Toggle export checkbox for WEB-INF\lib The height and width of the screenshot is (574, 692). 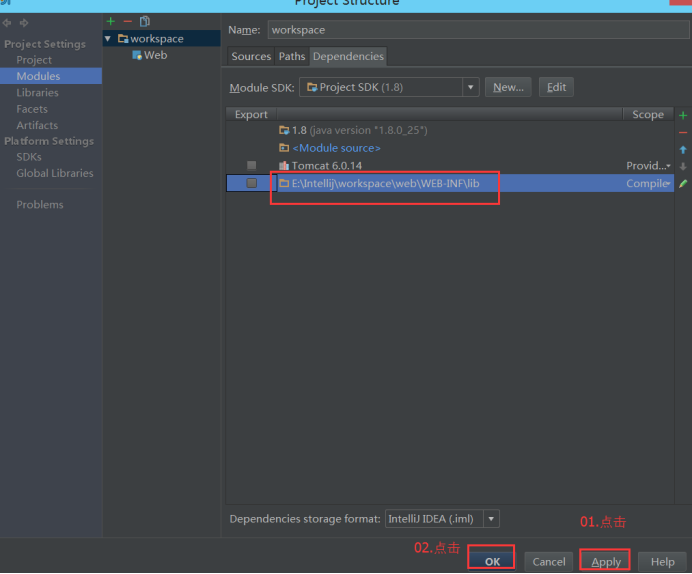coord(252,183)
